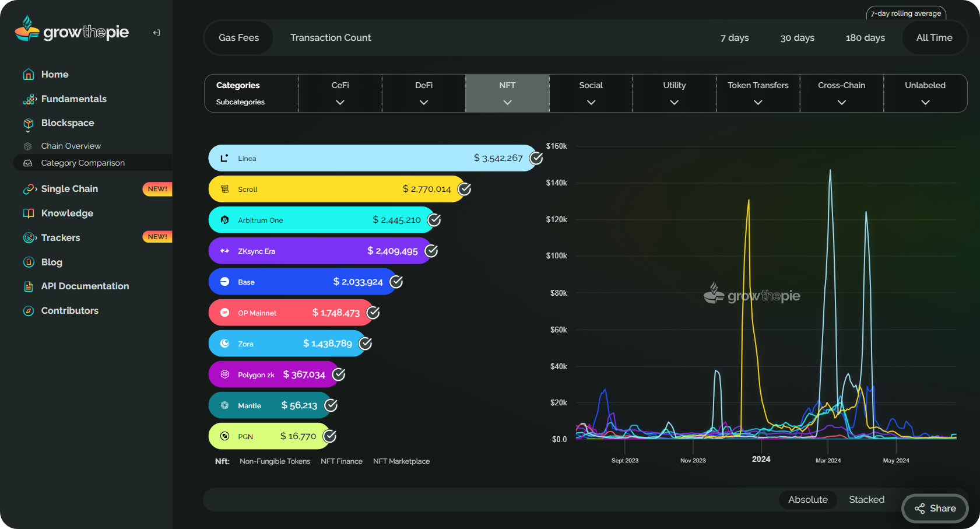Toggle the PGN chain checkmark
Viewport: 980px width, 529px height.
pos(330,436)
